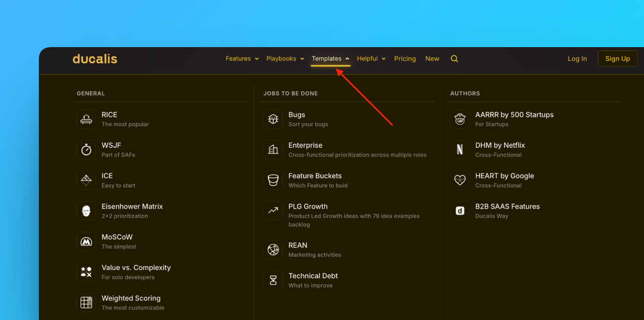The height and width of the screenshot is (320, 644).
Task: Select the Weighted Scoring grid icon
Action: pos(86,302)
